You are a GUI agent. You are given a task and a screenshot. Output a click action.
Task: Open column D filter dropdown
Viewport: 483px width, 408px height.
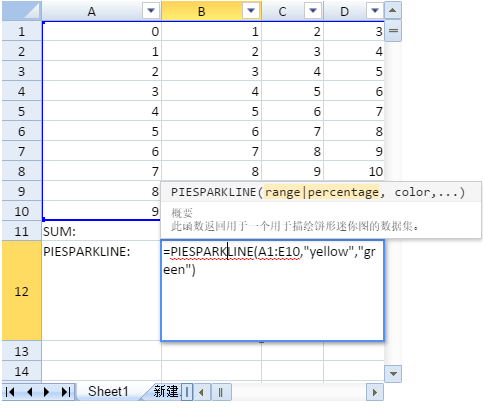click(x=375, y=11)
